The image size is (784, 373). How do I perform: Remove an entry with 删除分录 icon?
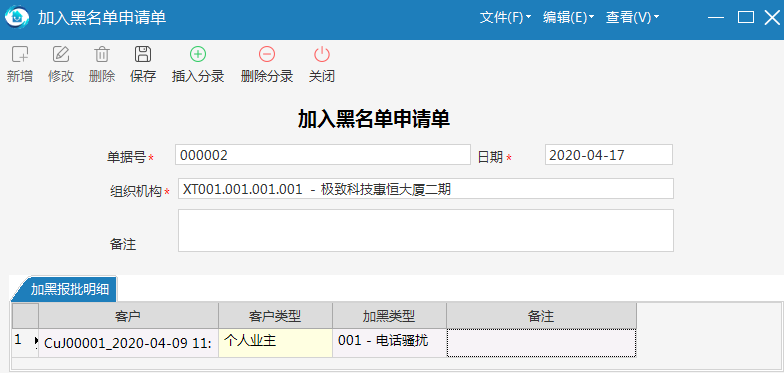(x=266, y=54)
